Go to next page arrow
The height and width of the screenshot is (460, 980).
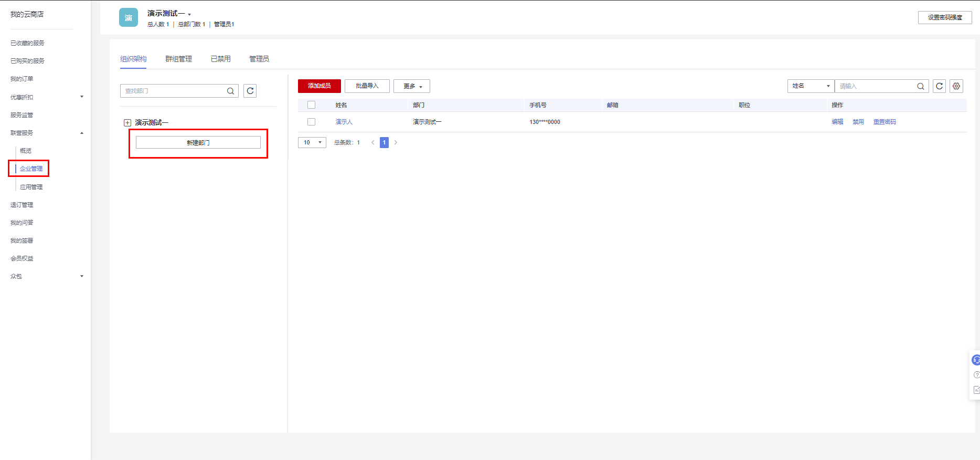click(396, 142)
